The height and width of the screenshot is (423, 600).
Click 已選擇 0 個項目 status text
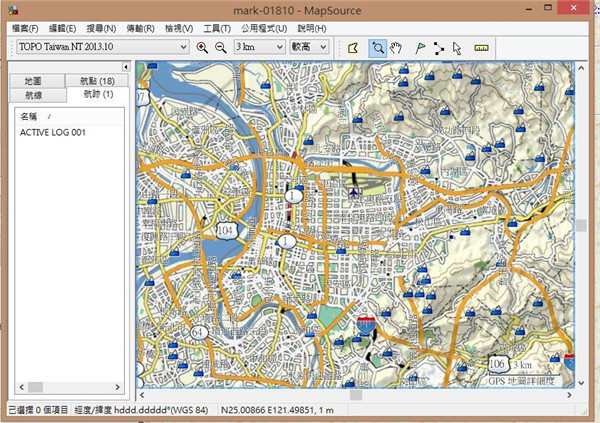tap(38, 410)
